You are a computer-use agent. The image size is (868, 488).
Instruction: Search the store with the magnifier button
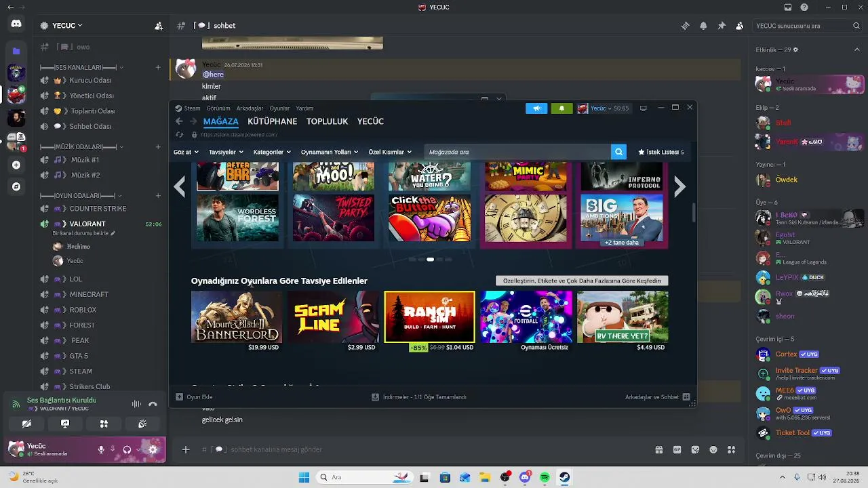[x=618, y=152]
